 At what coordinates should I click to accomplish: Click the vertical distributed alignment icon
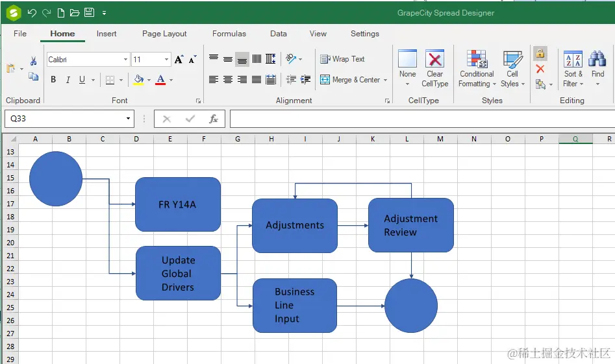(271, 59)
